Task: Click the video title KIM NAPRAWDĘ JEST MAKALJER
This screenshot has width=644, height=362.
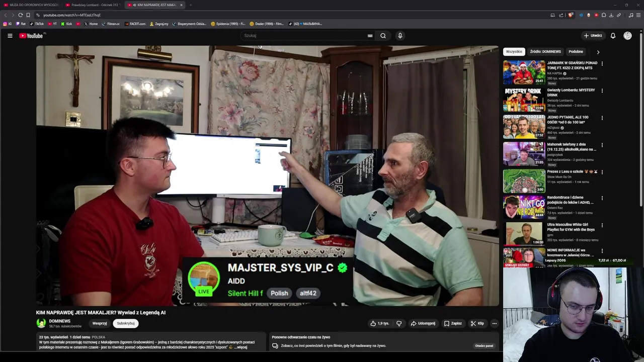Action: [x=101, y=312]
